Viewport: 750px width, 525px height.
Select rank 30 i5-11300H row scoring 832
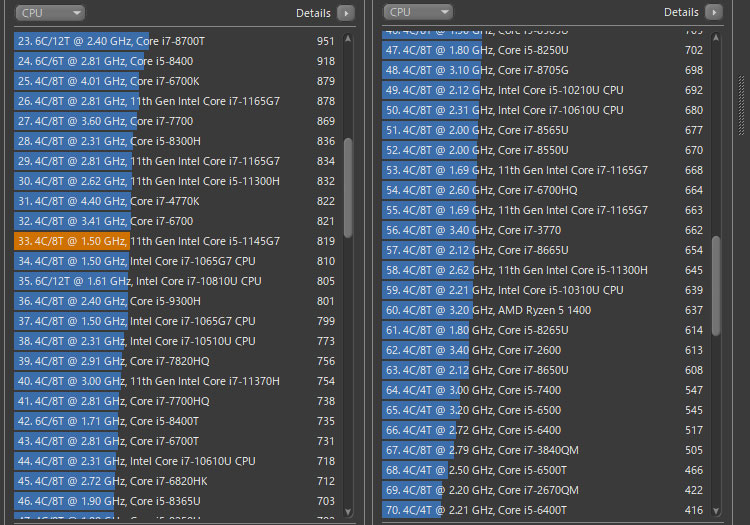175,181
